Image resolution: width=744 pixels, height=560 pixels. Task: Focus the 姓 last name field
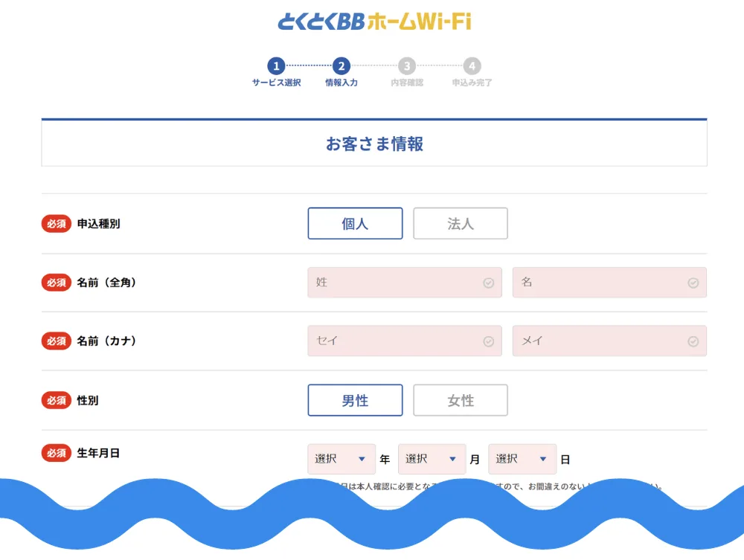(405, 283)
